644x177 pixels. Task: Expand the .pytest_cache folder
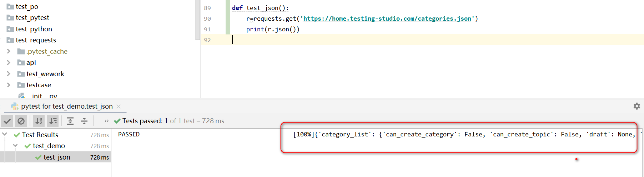pos(9,51)
